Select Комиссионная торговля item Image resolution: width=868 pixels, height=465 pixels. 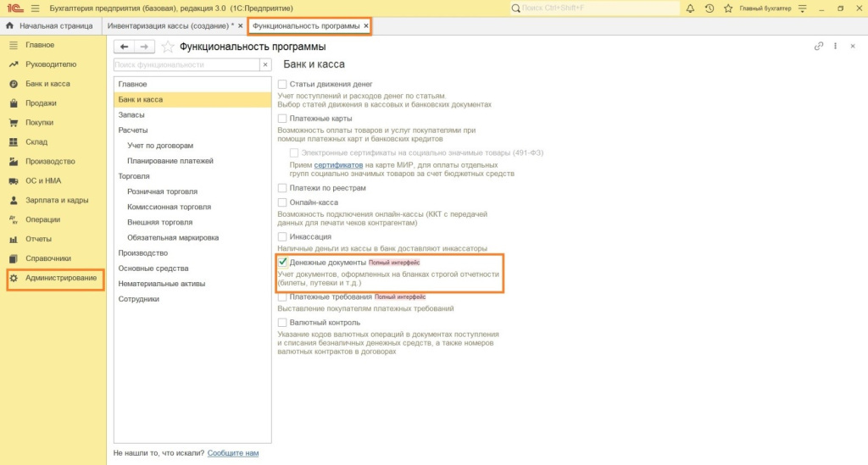[192, 207]
